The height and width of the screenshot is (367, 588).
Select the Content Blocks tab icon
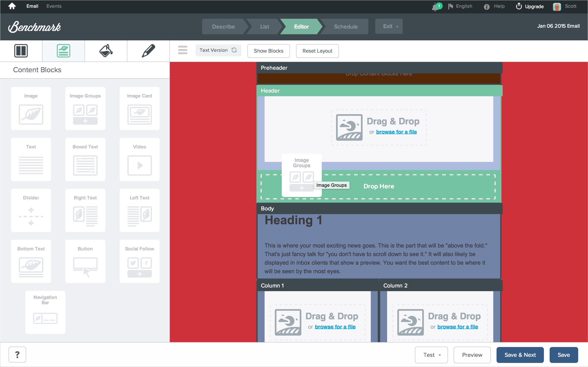[x=63, y=51]
